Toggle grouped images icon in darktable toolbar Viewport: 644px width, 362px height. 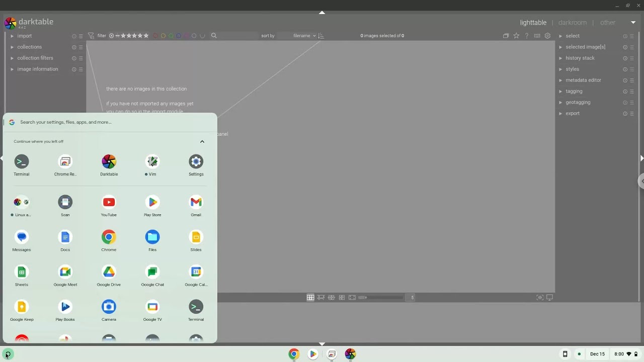[x=506, y=36]
